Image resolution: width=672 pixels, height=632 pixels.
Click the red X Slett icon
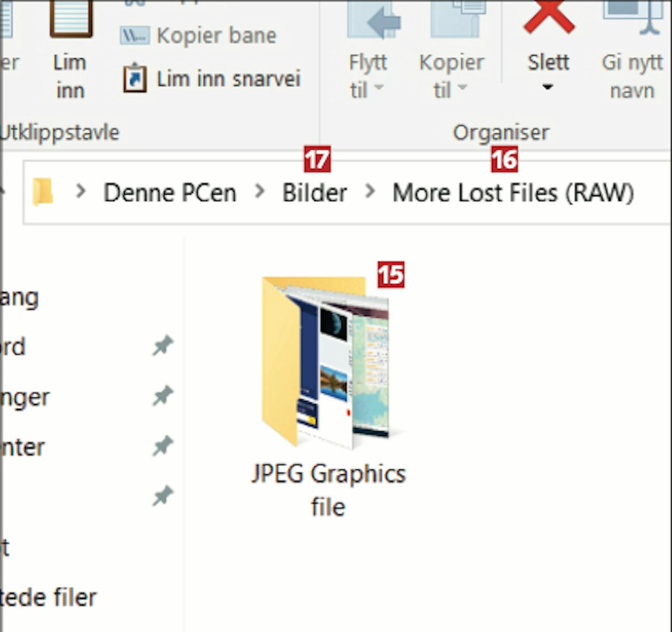[549, 18]
